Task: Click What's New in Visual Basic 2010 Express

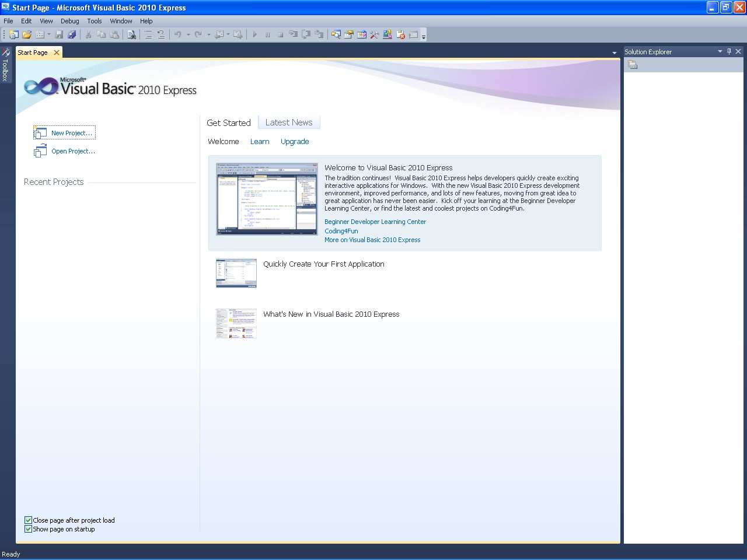Action: [x=331, y=314]
